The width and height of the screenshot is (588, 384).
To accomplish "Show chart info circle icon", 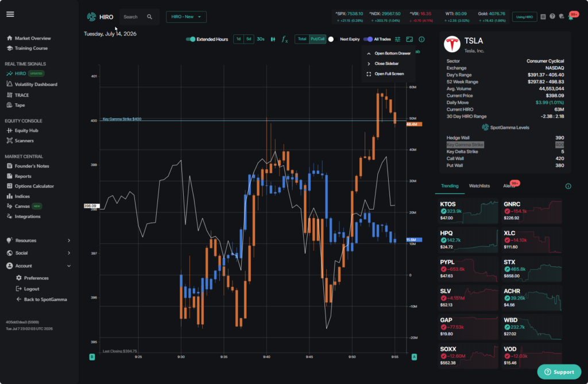I will [421, 40].
